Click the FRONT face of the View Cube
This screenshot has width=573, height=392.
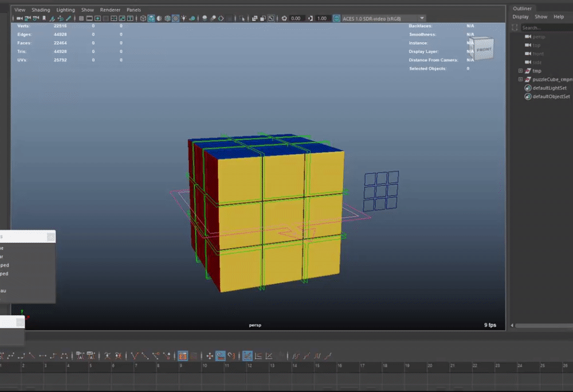click(483, 50)
